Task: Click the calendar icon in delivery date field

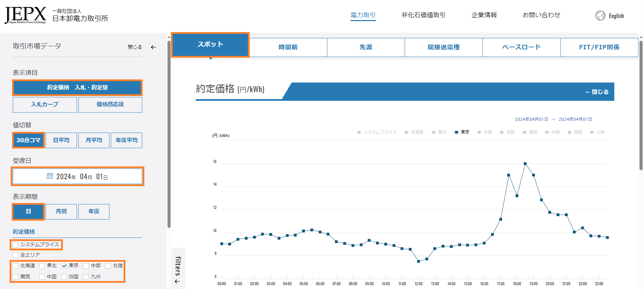Action: click(x=50, y=176)
